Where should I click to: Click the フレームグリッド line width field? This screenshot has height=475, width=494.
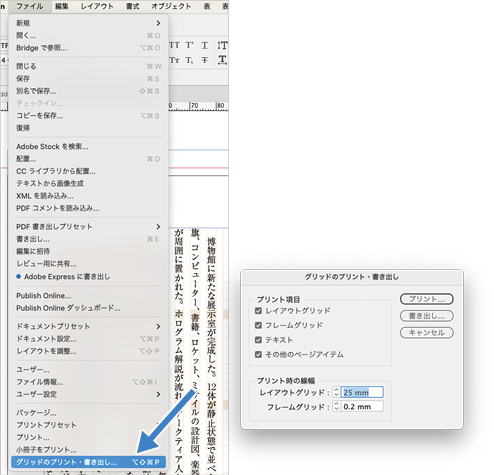click(x=362, y=407)
